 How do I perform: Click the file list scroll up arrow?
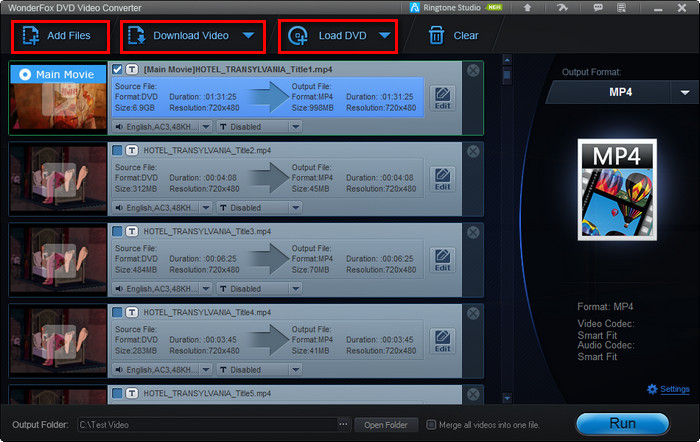pyautogui.click(x=507, y=59)
